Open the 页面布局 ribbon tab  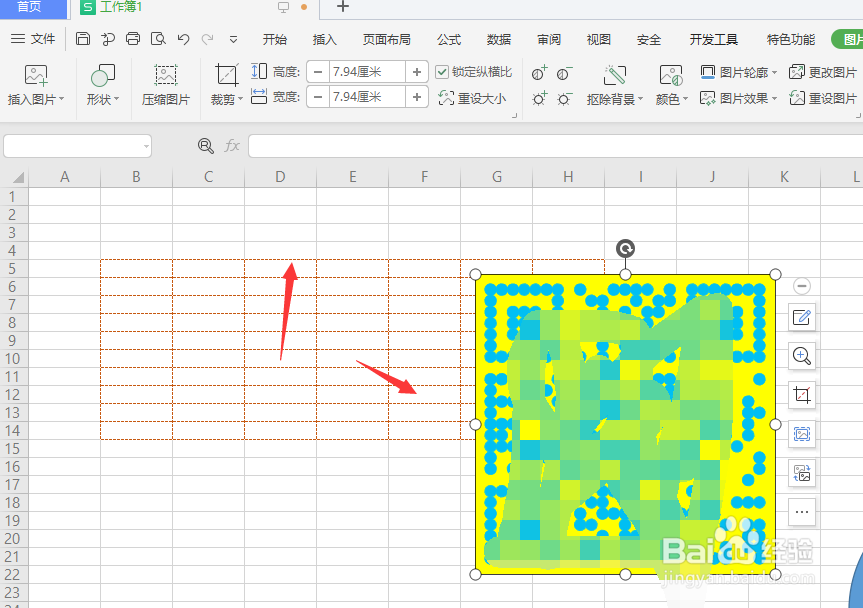(x=386, y=39)
